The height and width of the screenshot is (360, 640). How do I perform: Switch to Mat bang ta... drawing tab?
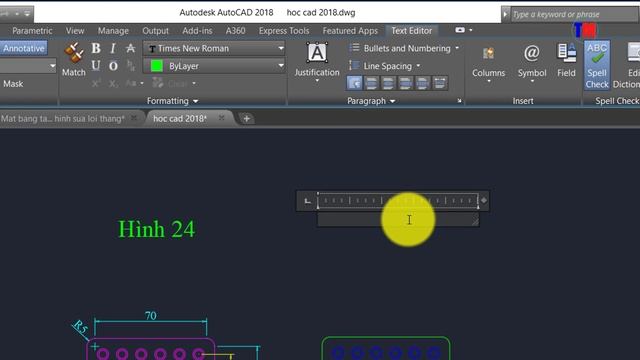63,118
